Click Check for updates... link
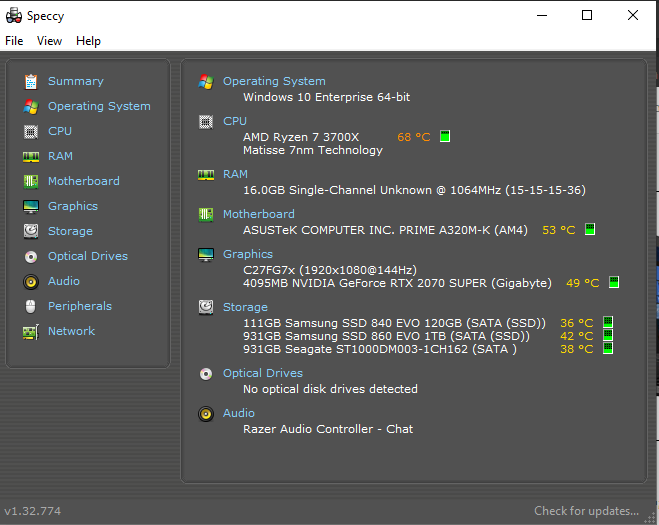The height and width of the screenshot is (525, 659). [586, 511]
